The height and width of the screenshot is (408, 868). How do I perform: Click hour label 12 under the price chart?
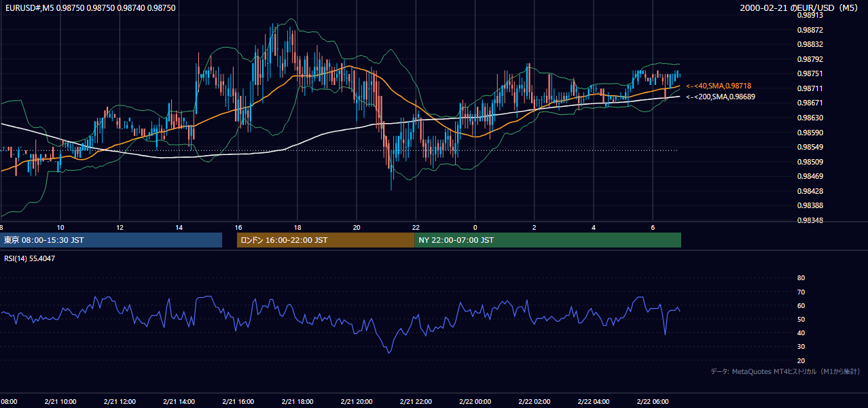click(x=120, y=227)
